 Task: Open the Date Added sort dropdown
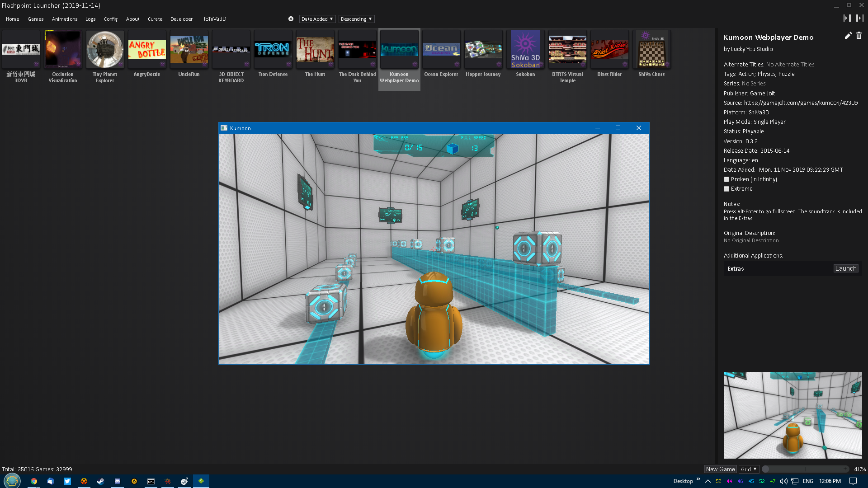317,19
